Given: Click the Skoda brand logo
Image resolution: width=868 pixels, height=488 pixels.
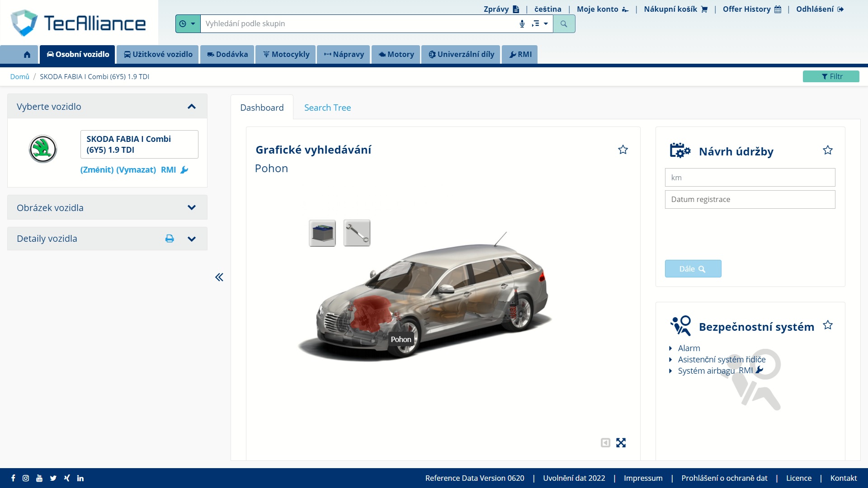Looking at the screenshot, I should 43,149.
